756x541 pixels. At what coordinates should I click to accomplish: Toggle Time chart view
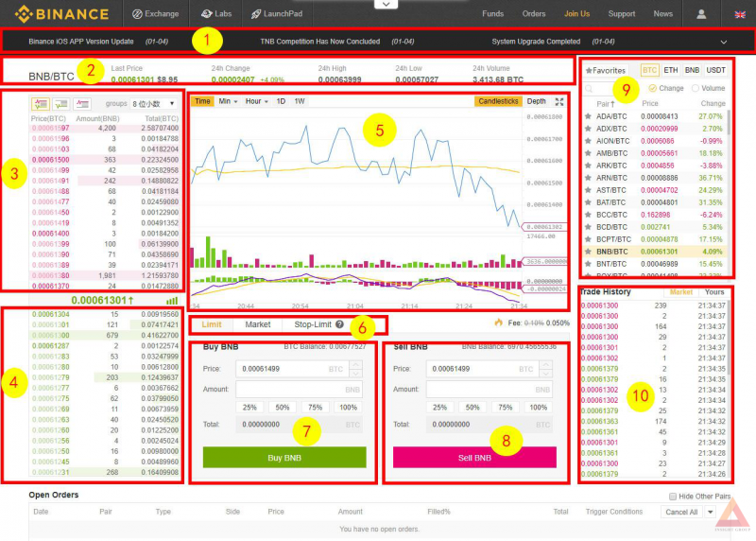coord(202,101)
